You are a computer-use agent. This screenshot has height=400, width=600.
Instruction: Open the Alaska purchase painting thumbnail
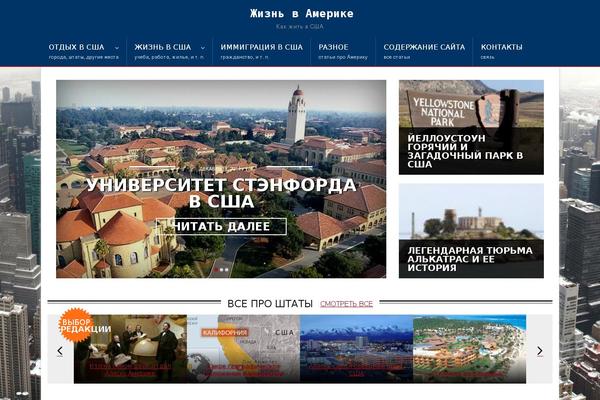tap(130, 349)
